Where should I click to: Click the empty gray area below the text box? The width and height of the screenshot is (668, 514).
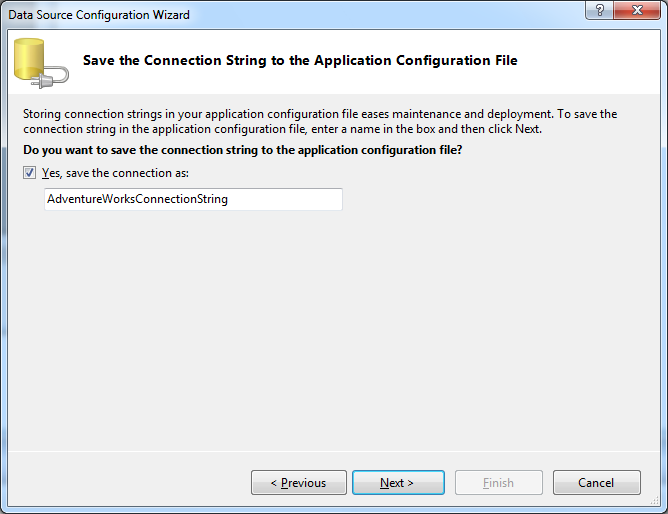[334, 328]
